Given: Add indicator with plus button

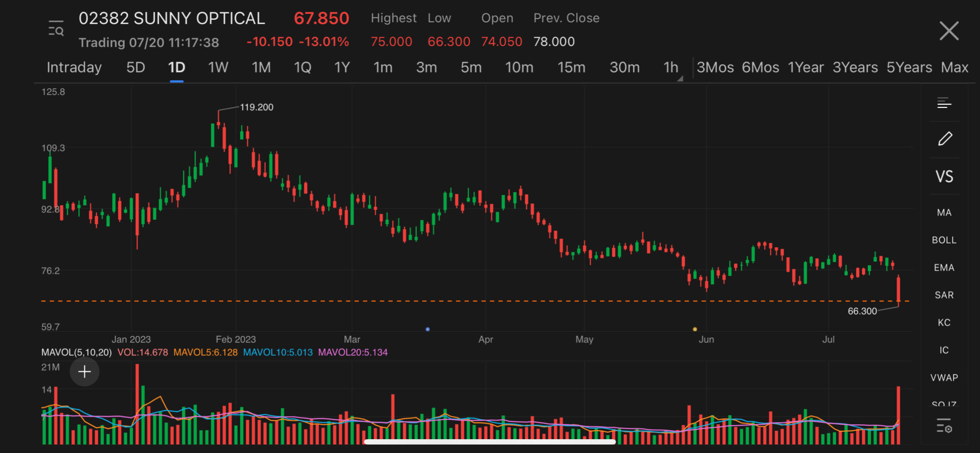Looking at the screenshot, I should pyautogui.click(x=84, y=371).
